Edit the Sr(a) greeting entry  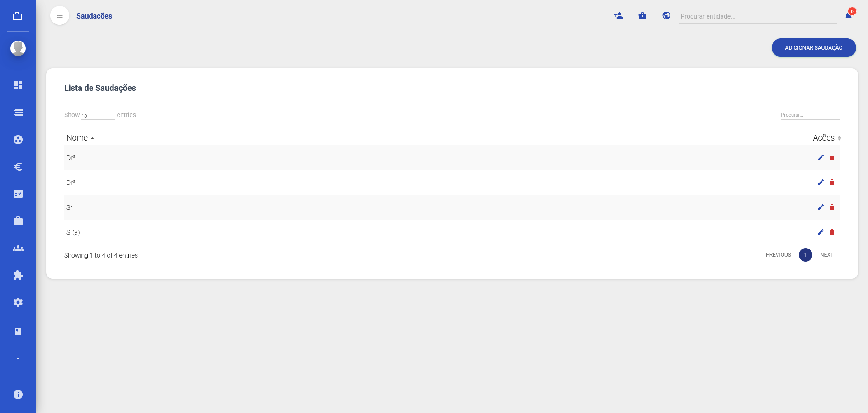[x=821, y=232]
